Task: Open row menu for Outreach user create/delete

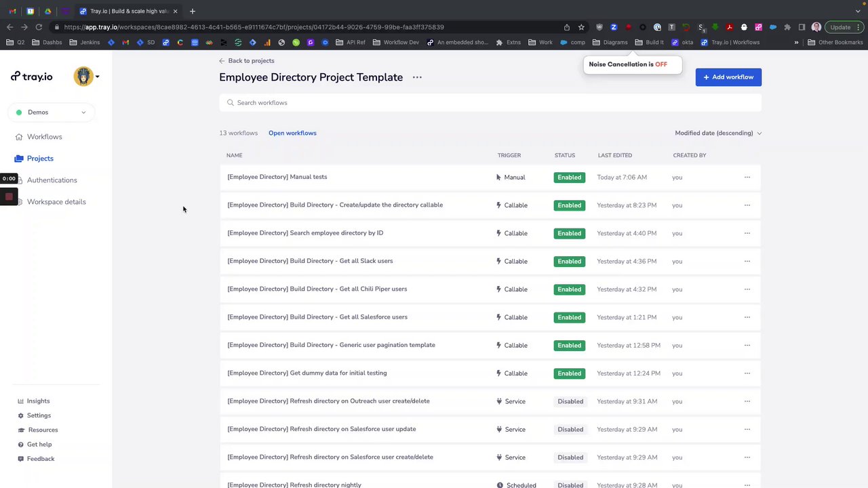Action: tap(747, 401)
